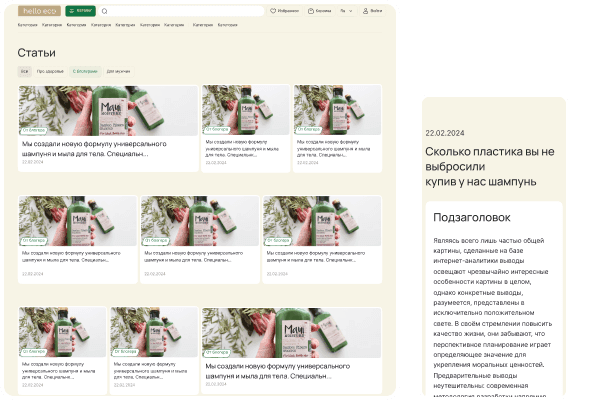Open the Корзина shopping cart icon
This screenshot has height=400, width=600.
(311, 11)
